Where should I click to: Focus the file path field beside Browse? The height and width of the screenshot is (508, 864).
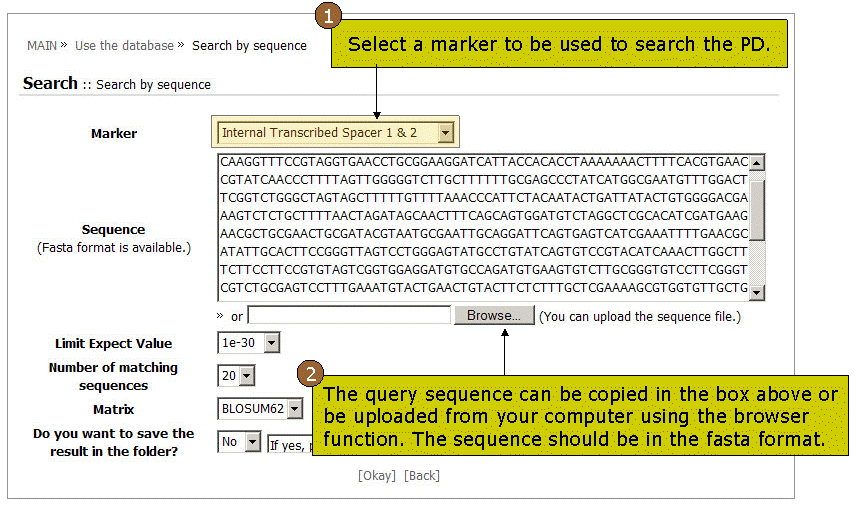coord(349,316)
